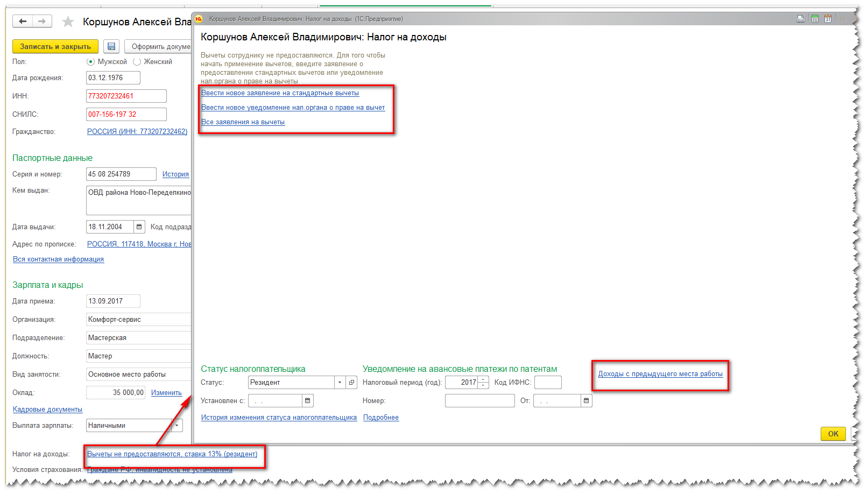The width and height of the screenshot is (868, 494).
Task: Click the Подразделение field Мастерская
Action: tap(138, 338)
